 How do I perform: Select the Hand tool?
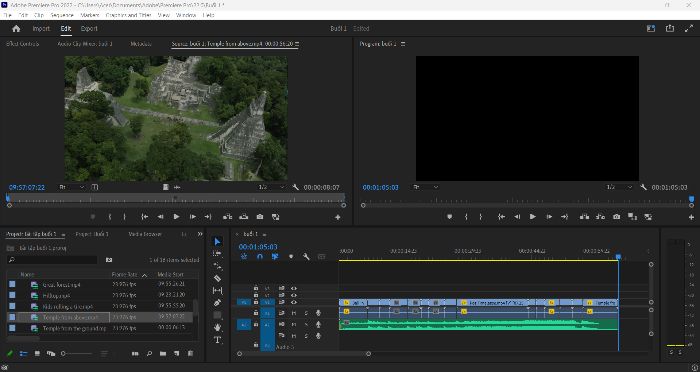217,327
